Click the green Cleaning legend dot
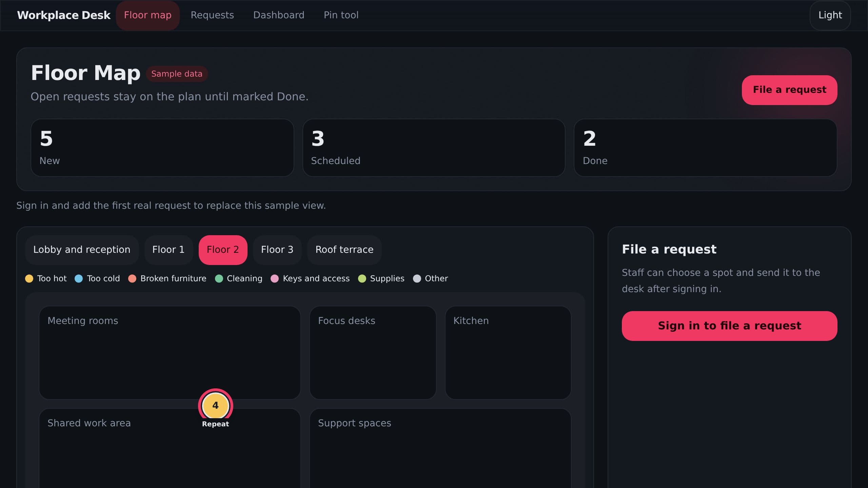868x488 pixels. [x=219, y=279]
